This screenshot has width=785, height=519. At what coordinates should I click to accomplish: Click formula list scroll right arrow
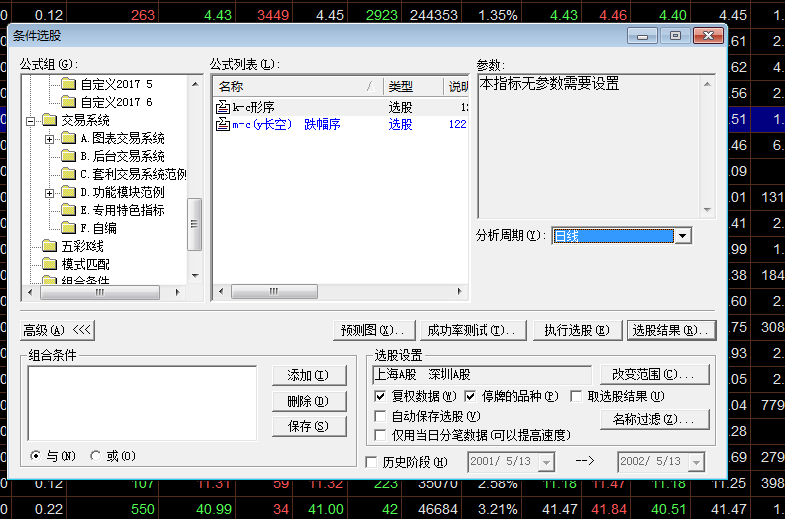(x=460, y=291)
